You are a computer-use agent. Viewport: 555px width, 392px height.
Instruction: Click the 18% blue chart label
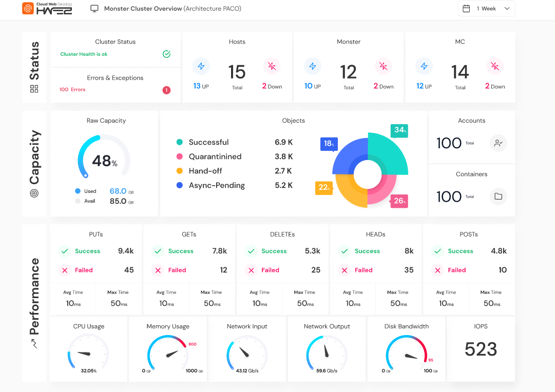(x=329, y=144)
